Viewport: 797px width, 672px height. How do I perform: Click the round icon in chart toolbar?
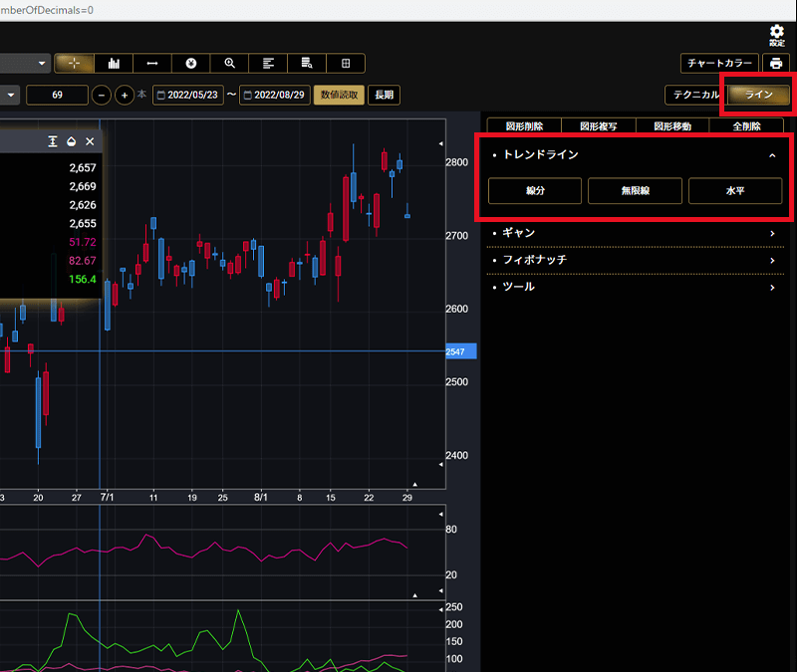(191, 64)
